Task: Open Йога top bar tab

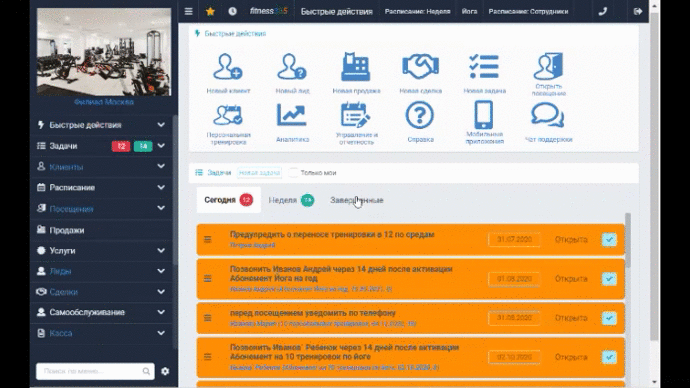Action: 469,11
